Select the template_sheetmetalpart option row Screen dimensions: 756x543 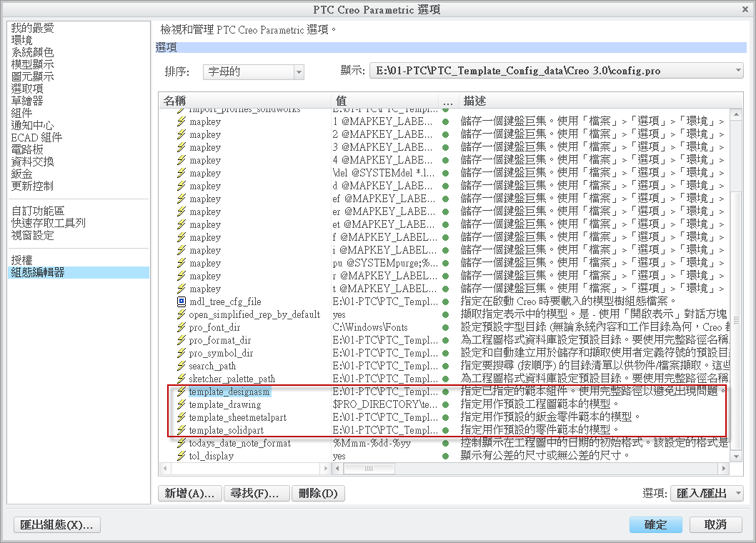[x=239, y=417]
